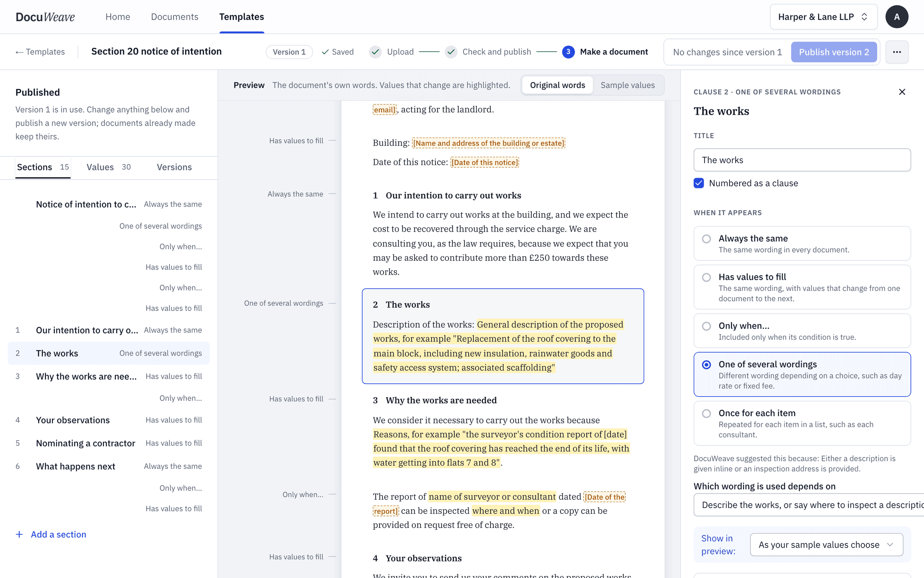Click the highlighted name of surveyor or consultant
Viewport: 924px width, 578px height.
[x=492, y=497]
